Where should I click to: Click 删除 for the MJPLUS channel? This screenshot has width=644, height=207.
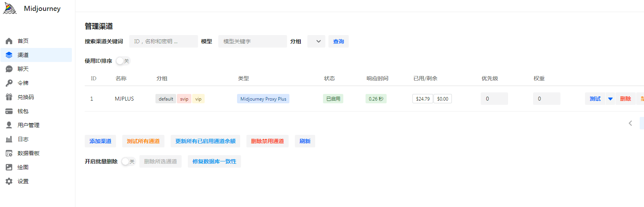click(x=626, y=99)
